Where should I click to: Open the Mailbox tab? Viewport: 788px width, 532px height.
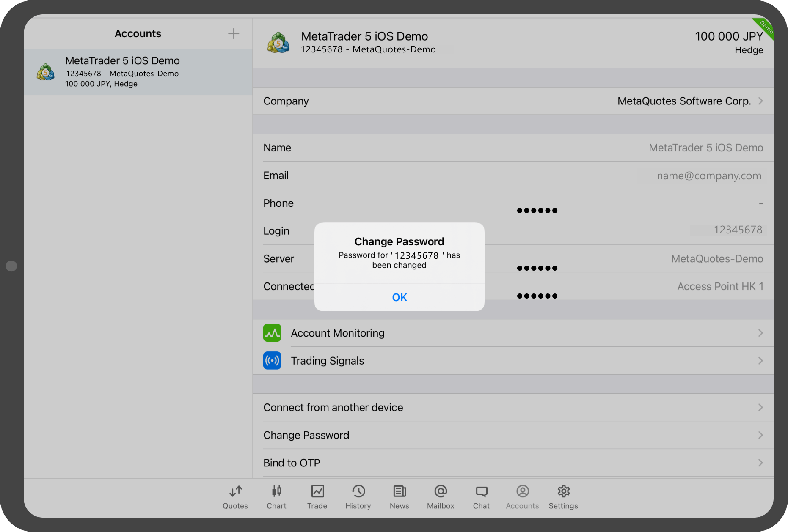440,497
